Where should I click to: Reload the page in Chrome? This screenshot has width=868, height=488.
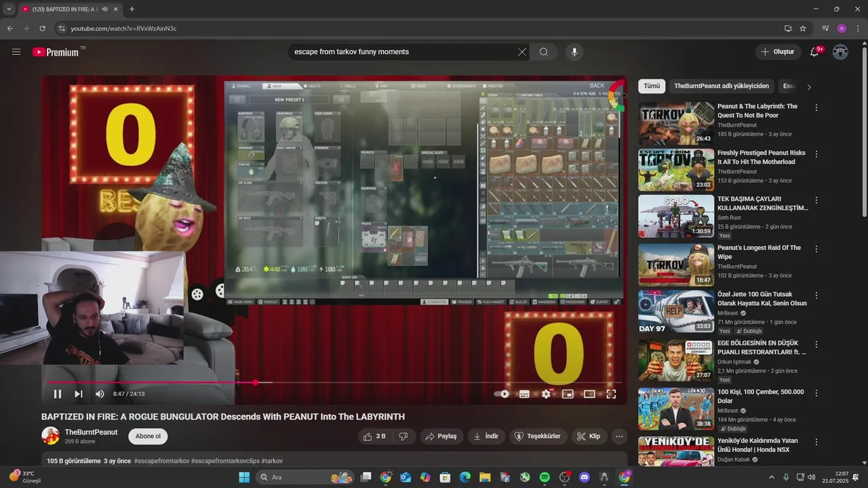click(42, 28)
